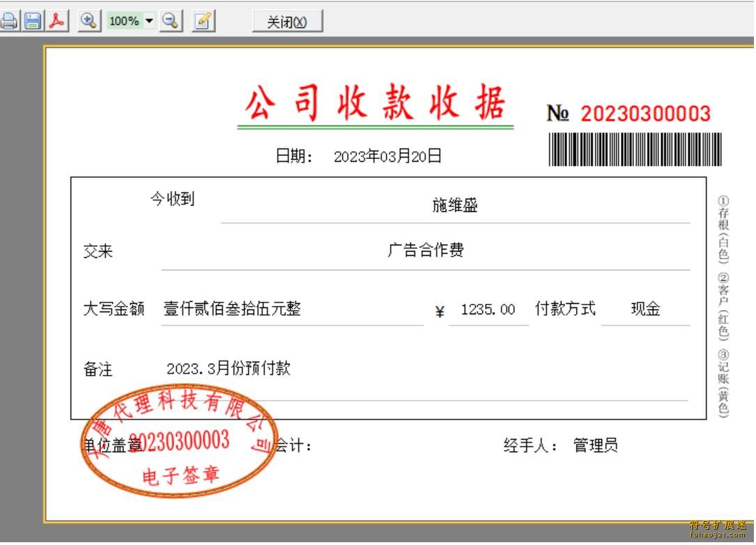Click the 付款方式 label
Viewport: 756px width, 545px height.
pyautogui.click(x=565, y=308)
